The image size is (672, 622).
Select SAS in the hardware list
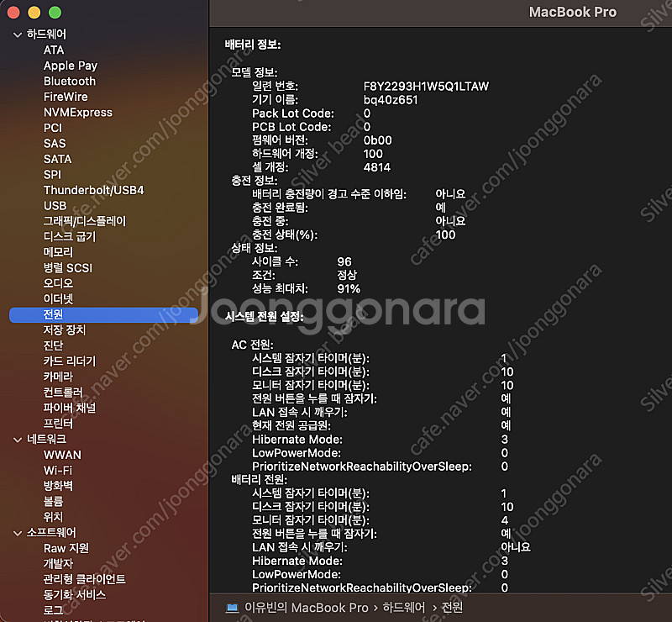coord(55,143)
